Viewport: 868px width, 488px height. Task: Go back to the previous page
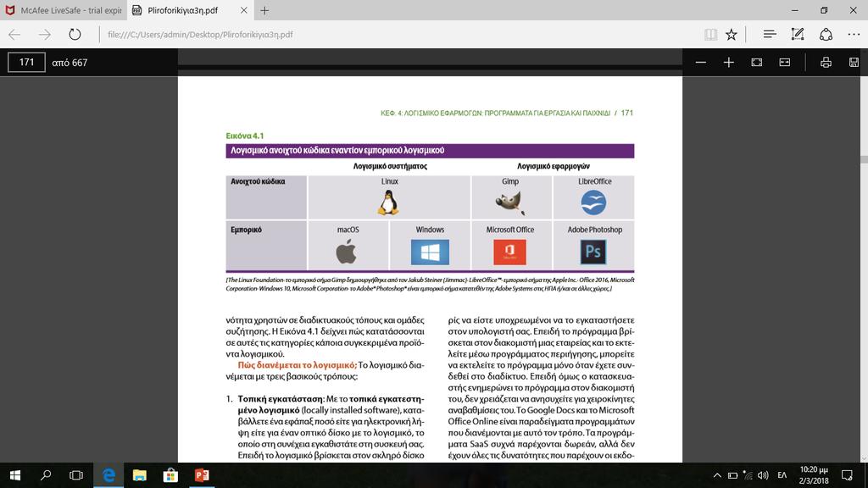coord(14,34)
